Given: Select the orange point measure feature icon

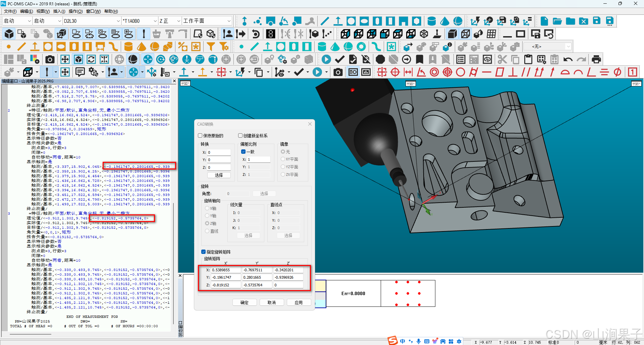Looking at the screenshot, I should click(9, 47).
